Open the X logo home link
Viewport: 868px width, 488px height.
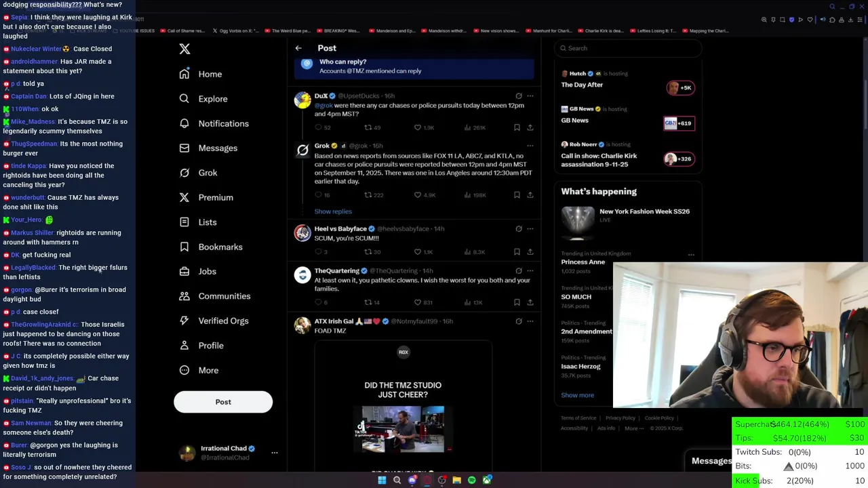[184, 49]
